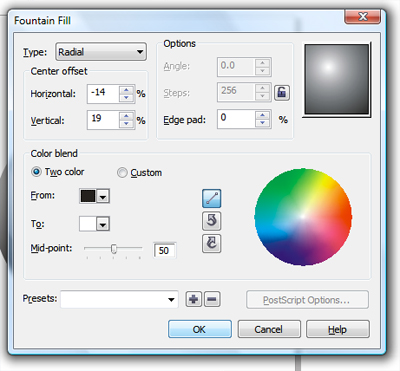The height and width of the screenshot is (371, 400).
Task: Choose the counterclockwise color path icon
Action: [x=211, y=221]
